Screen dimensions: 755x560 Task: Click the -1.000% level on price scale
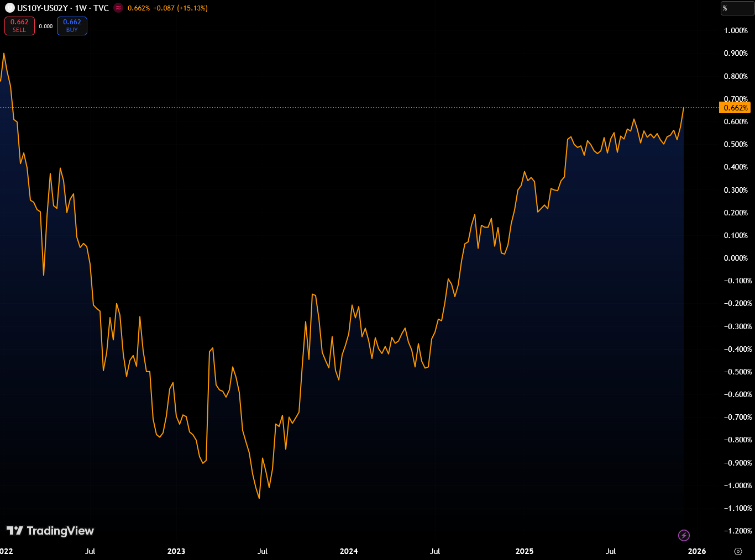736,485
